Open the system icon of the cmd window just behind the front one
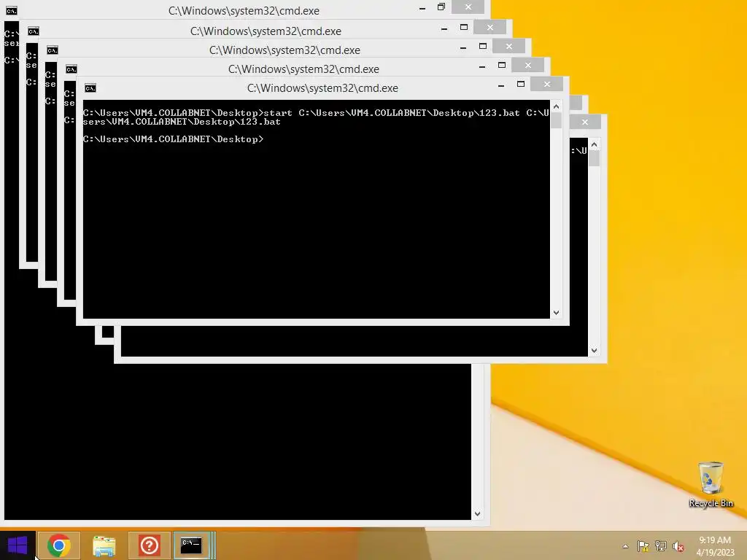This screenshot has width=747, height=560. click(x=71, y=69)
